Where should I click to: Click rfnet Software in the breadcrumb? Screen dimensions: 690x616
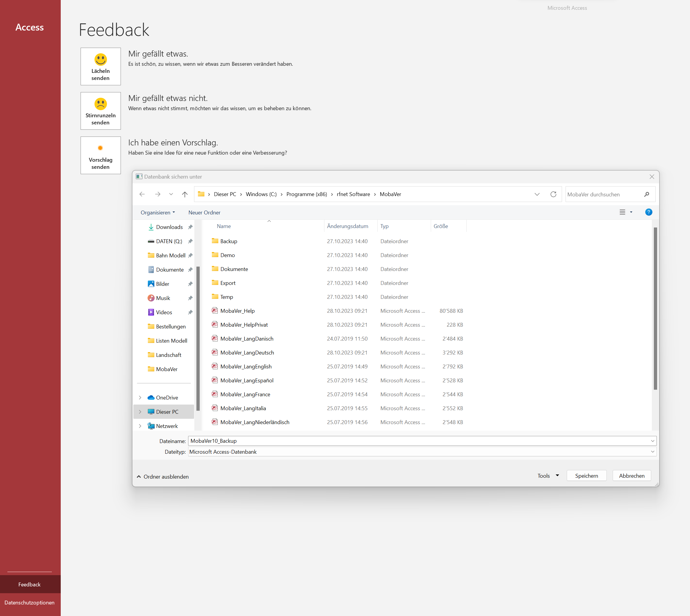[353, 194]
